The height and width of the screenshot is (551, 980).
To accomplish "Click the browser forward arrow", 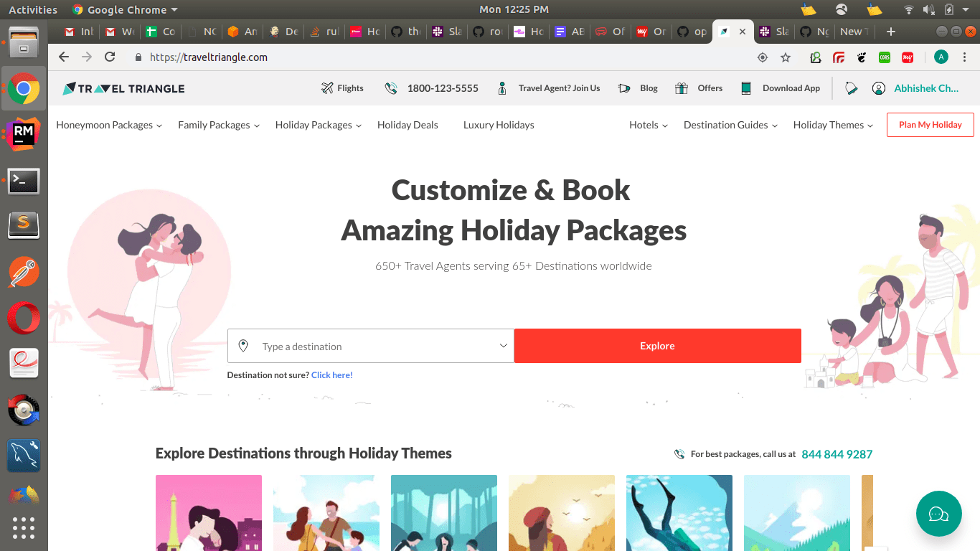I will click(x=87, y=57).
